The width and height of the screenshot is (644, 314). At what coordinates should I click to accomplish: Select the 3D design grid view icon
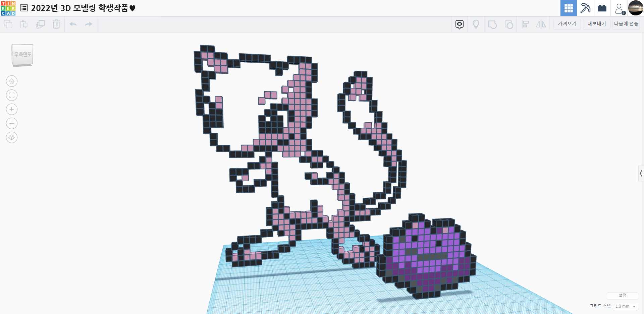point(569,8)
